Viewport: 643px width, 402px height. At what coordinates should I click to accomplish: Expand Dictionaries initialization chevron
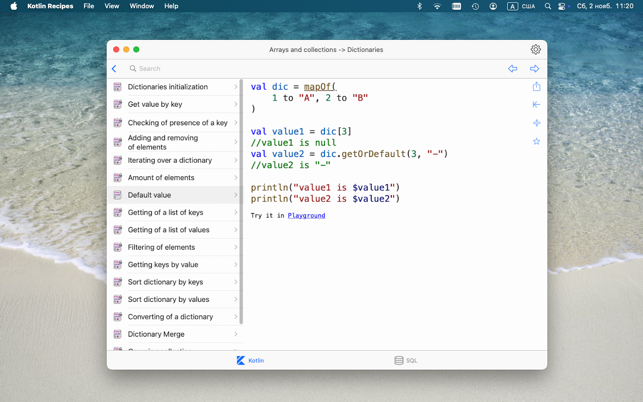236,87
